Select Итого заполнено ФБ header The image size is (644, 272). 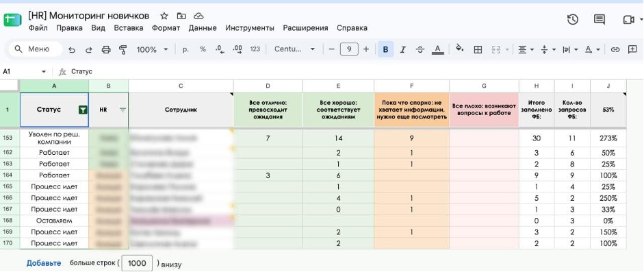(x=537, y=110)
